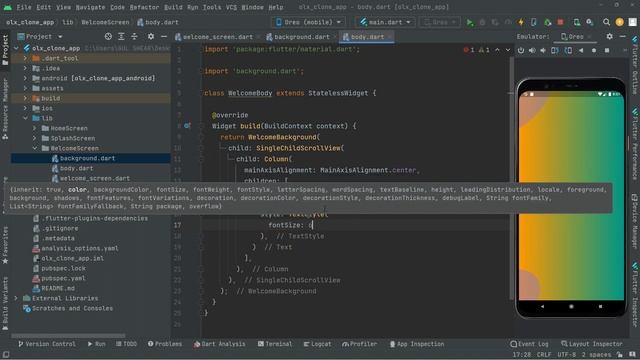Click the editor vertical scrollbar
This screenshot has width=640, height=360.
[511, 178]
